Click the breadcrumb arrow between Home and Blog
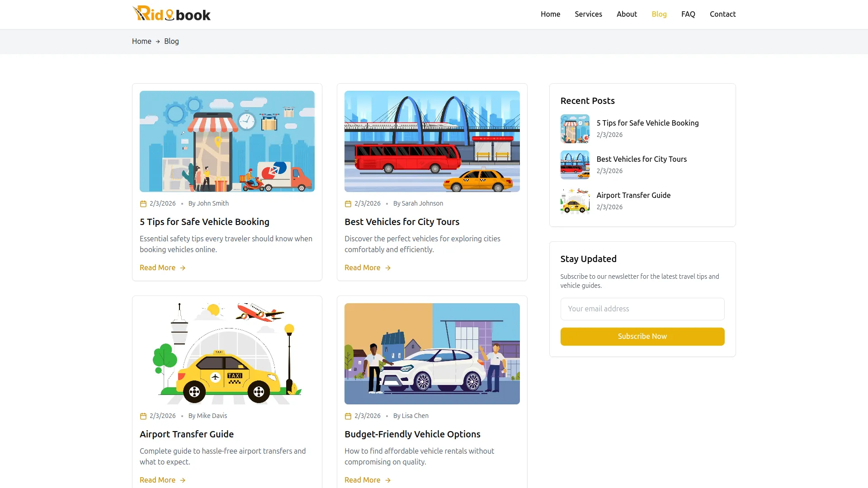The image size is (868, 488). coord(158,42)
